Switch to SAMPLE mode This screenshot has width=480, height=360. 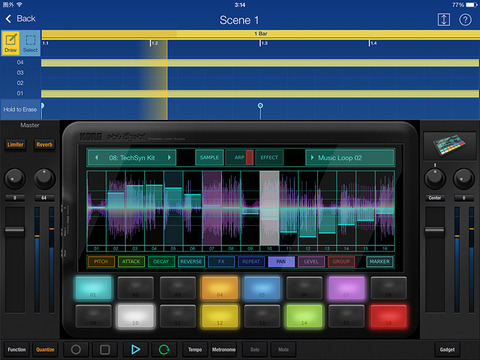coord(209,157)
